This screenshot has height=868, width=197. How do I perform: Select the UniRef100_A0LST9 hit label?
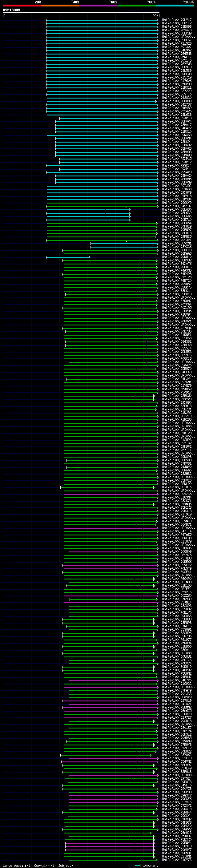pos(176,568)
